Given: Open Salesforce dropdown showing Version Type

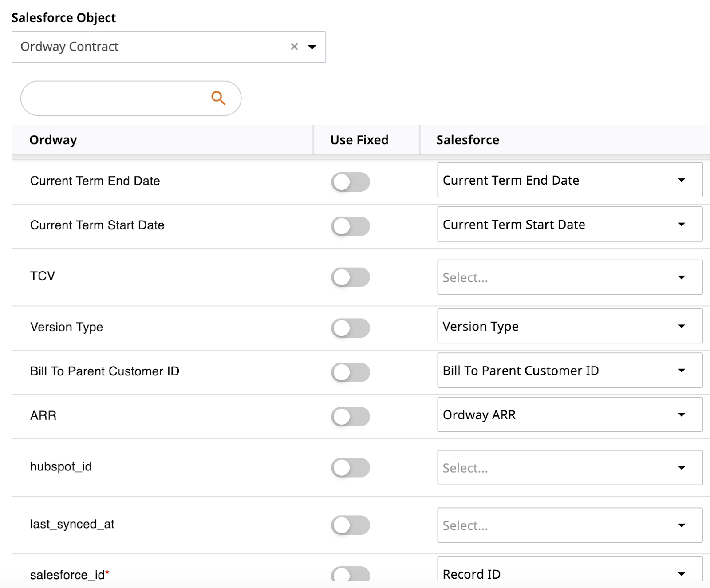Looking at the screenshot, I should [x=570, y=326].
